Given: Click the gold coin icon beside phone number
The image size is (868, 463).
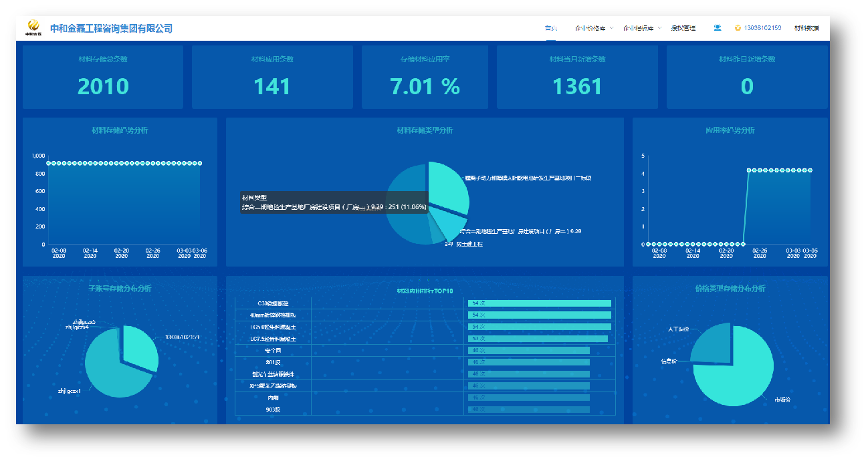Looking at the screenshot, I should [738, 28].
